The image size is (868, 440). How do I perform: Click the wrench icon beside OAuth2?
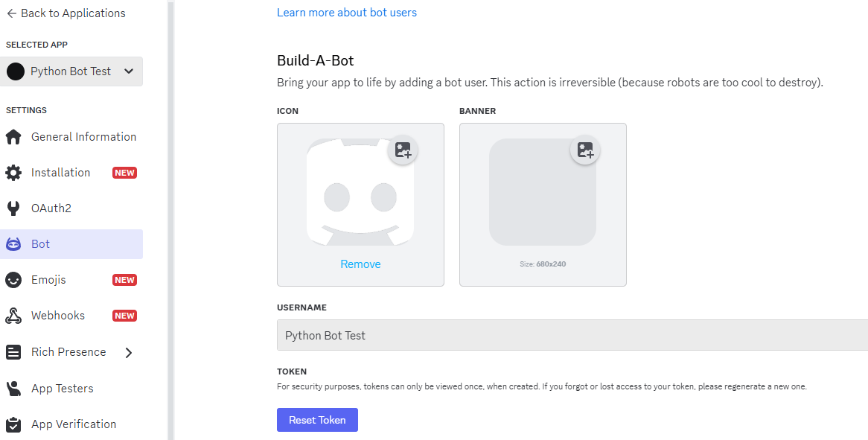[x=13, y=208]
